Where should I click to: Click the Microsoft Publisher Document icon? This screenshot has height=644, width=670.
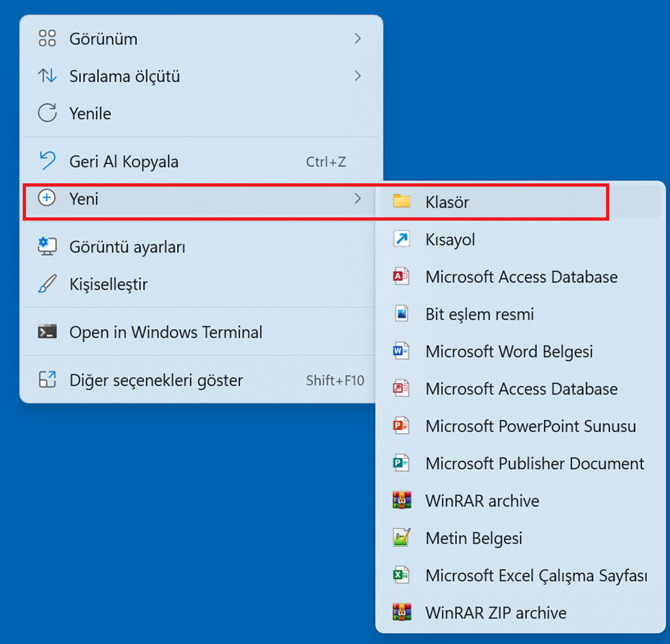(x=401, y=462)
